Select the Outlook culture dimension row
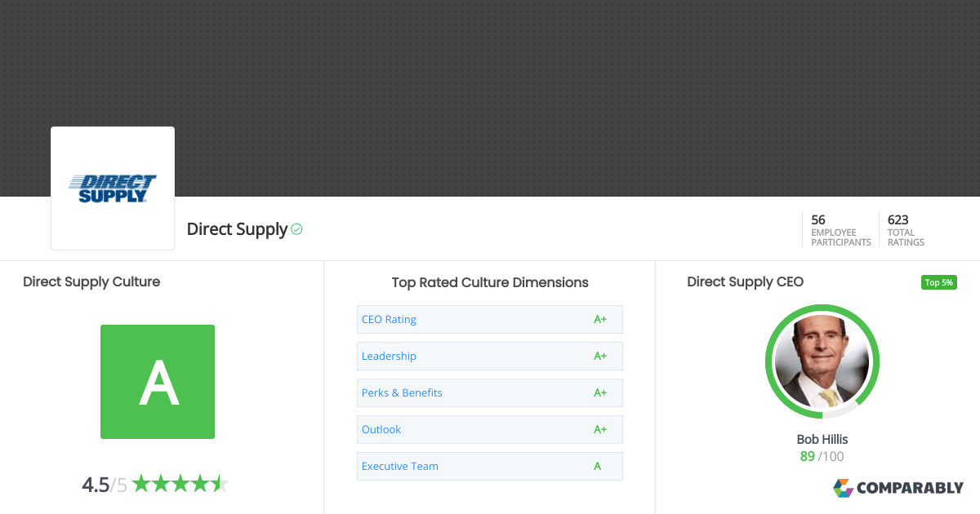 pyautogui.click(x=381, y=429)
